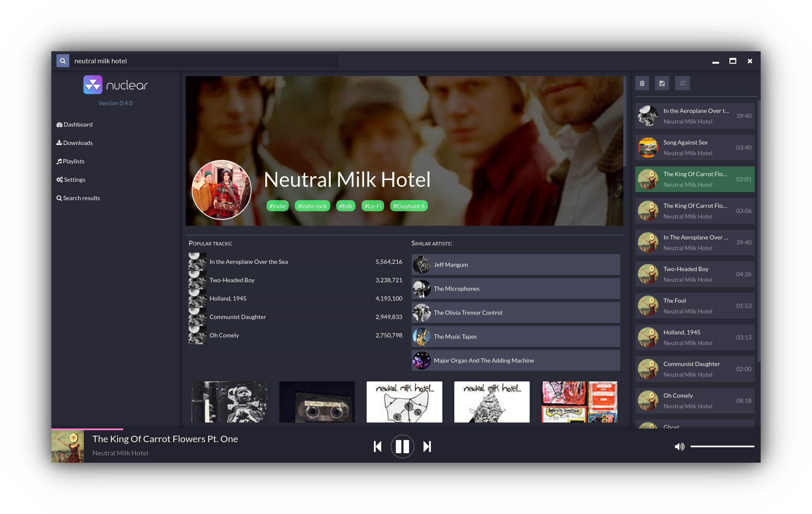Open the cassette tape album cover
812x514 pixels.
[317, 402]
